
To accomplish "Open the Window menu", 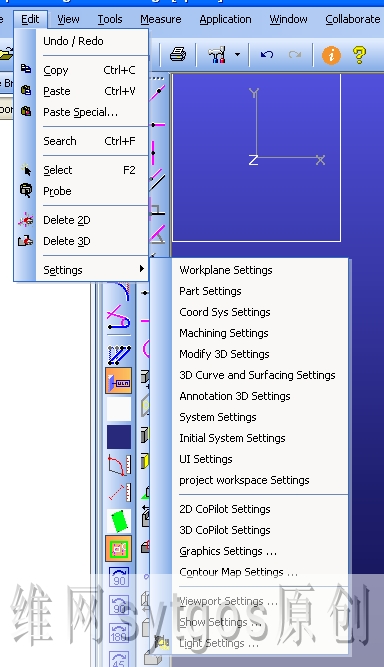I will click(288, 19).
